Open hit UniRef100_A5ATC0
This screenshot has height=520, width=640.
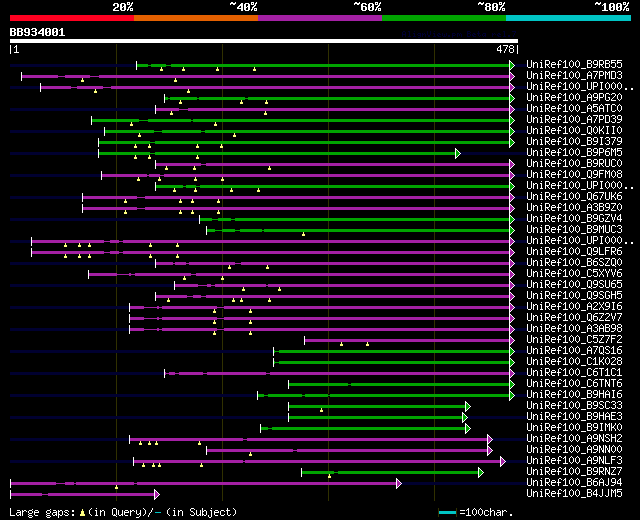tap(574, 108)
